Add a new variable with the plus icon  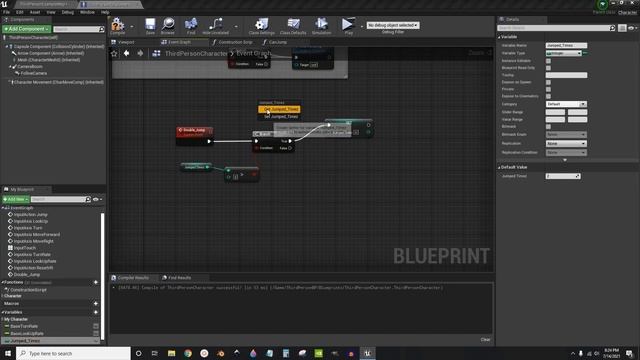pyautogui.click(x=96, y=312)
